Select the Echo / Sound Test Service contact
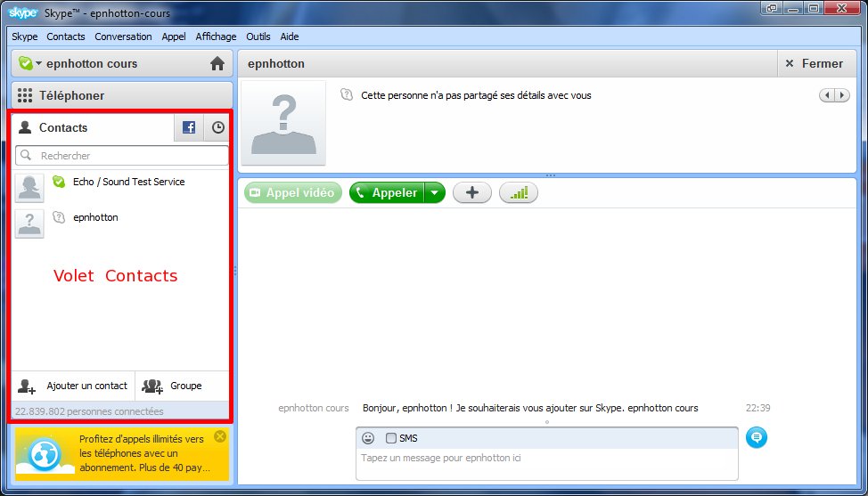The height and width of the screenshot is (496, 868). [120, 187]
